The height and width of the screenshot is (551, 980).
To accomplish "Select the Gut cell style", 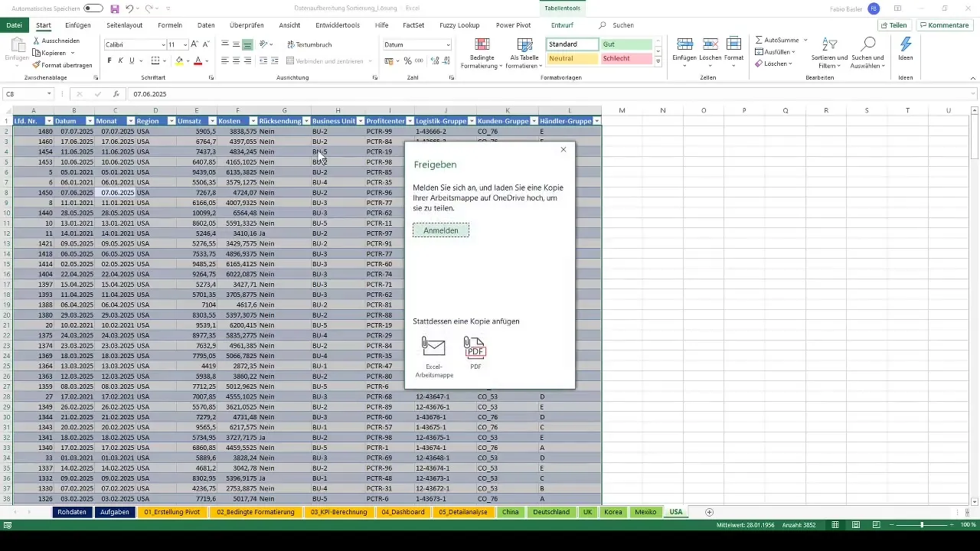I will point(626,44).
